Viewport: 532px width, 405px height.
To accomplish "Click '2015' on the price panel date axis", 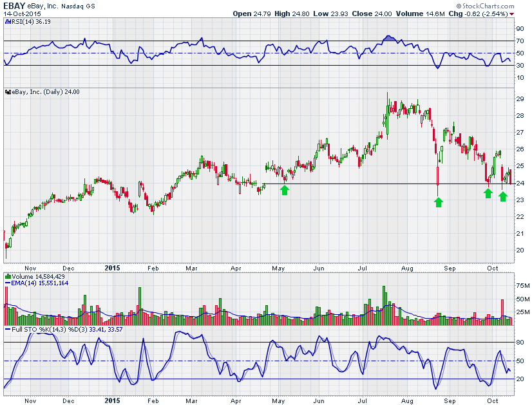I will coord(112,268).
